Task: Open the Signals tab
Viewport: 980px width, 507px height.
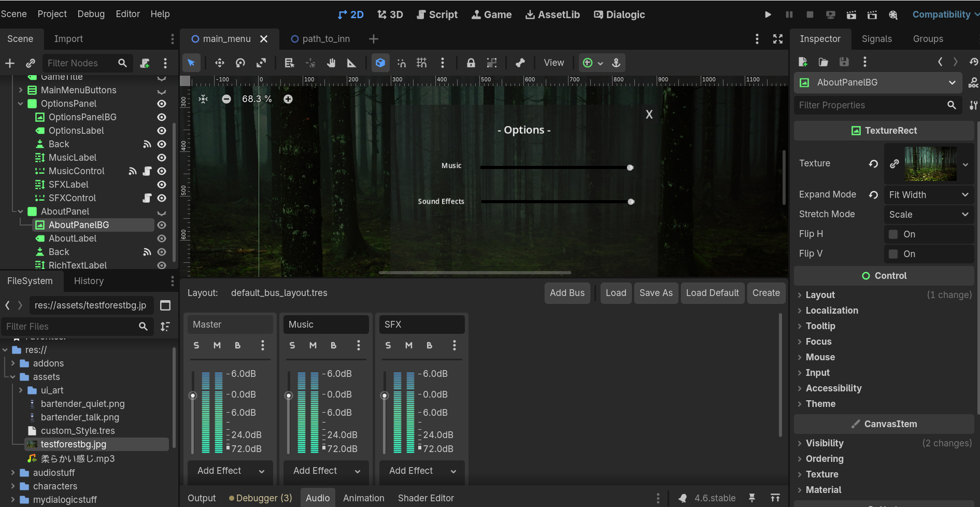Action: [x=876, y=39]
